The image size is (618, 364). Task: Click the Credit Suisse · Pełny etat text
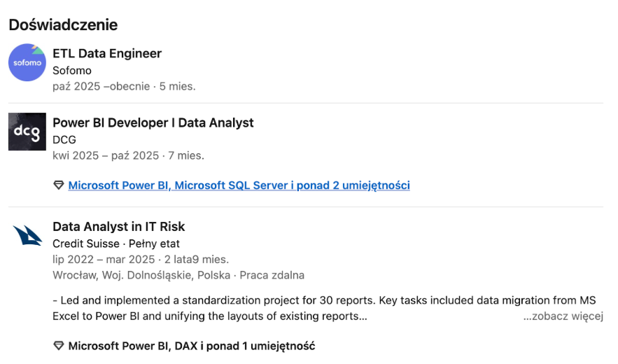tap(116, 244)
